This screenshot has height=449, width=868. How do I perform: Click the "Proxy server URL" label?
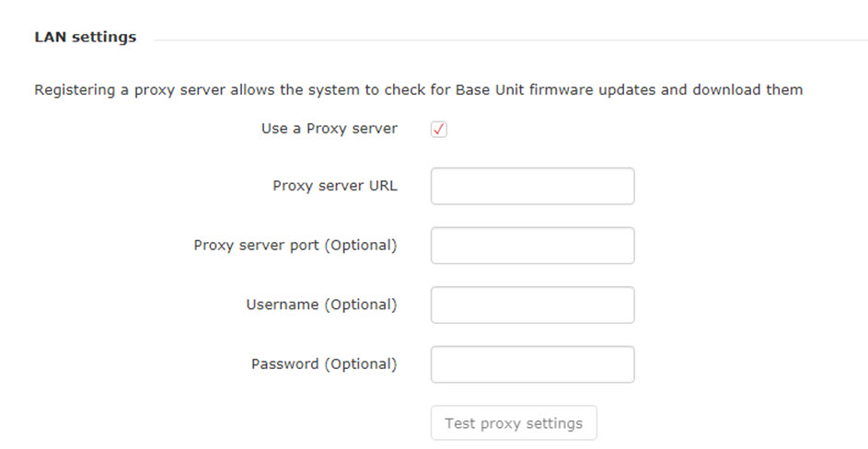click(335, 186)
